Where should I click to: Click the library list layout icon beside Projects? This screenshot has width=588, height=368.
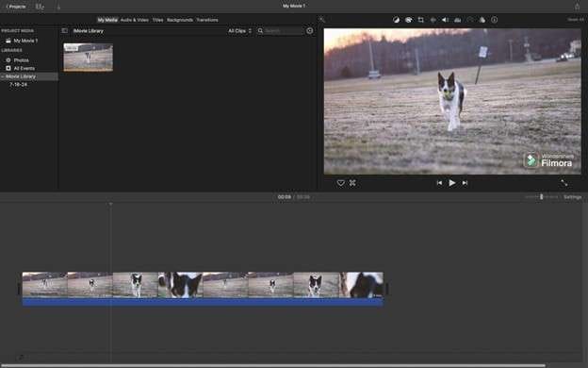click(x=40, y=7)
